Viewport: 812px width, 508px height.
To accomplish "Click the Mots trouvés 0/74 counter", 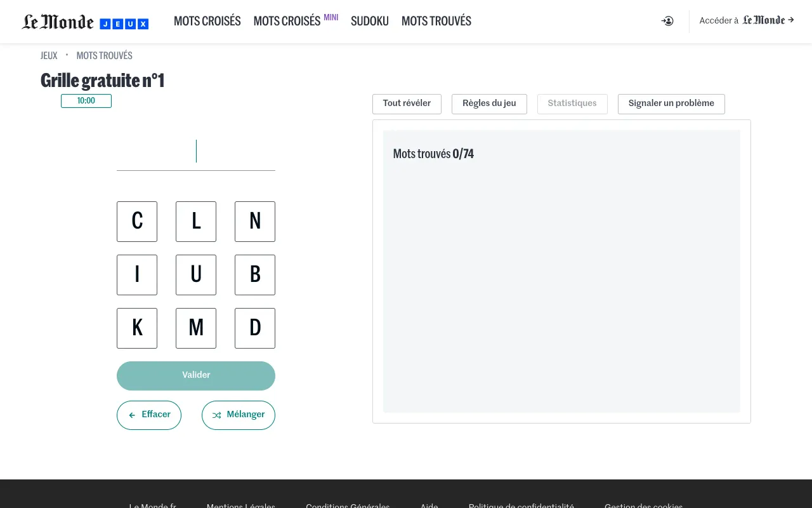I will [433, 154].
